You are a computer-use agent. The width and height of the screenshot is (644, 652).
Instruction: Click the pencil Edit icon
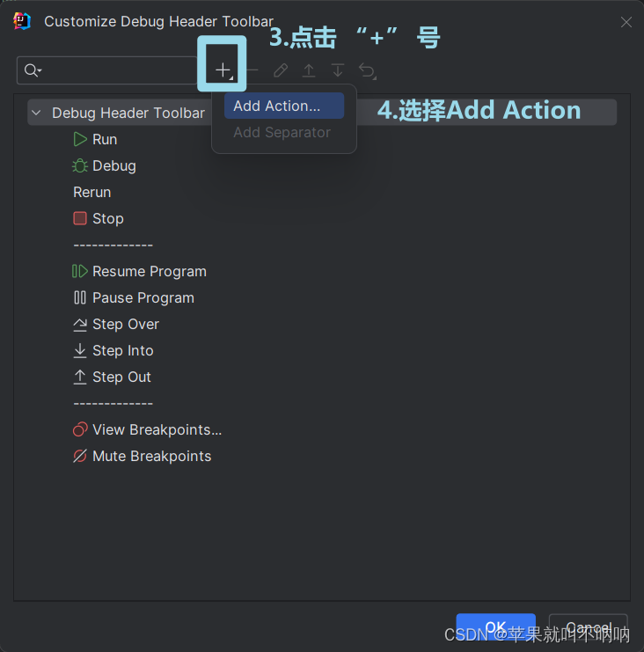(x=281, y=70)
